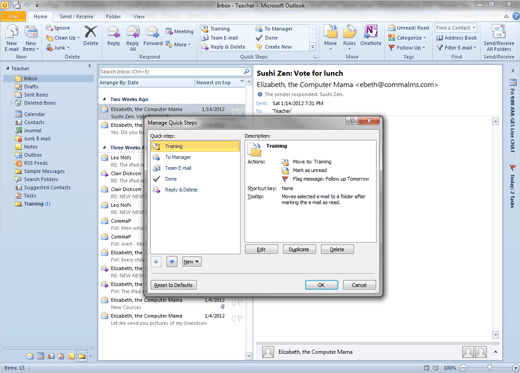Open the New dropdown in Manage Quick Steps
520x373 pixels.
(192, 262)
